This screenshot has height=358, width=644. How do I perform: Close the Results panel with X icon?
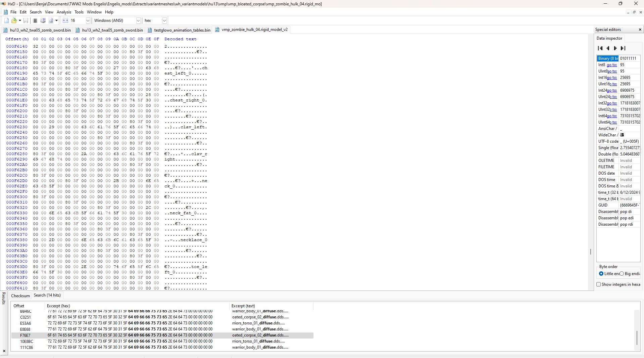(4, 351)
